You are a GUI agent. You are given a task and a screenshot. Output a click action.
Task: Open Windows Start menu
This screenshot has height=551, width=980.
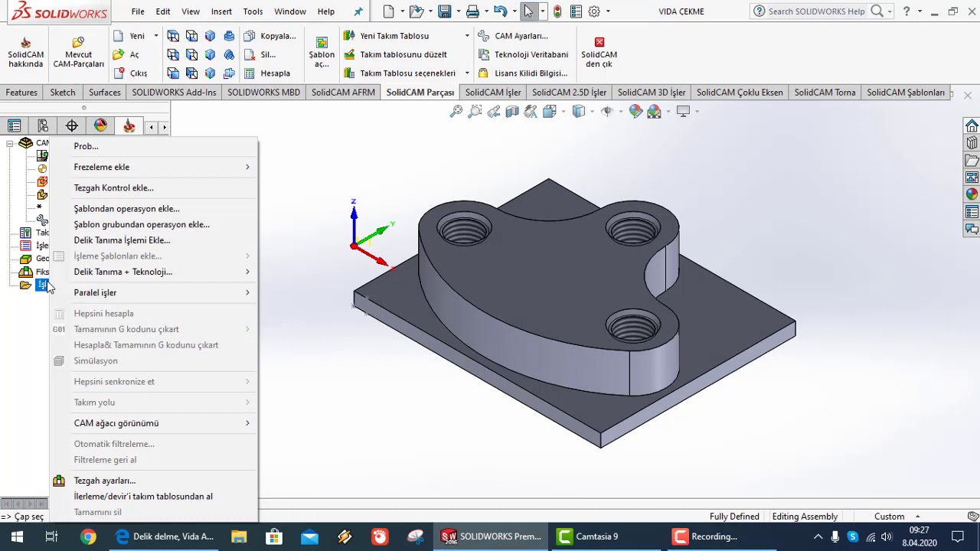click(x=17, y=536)
